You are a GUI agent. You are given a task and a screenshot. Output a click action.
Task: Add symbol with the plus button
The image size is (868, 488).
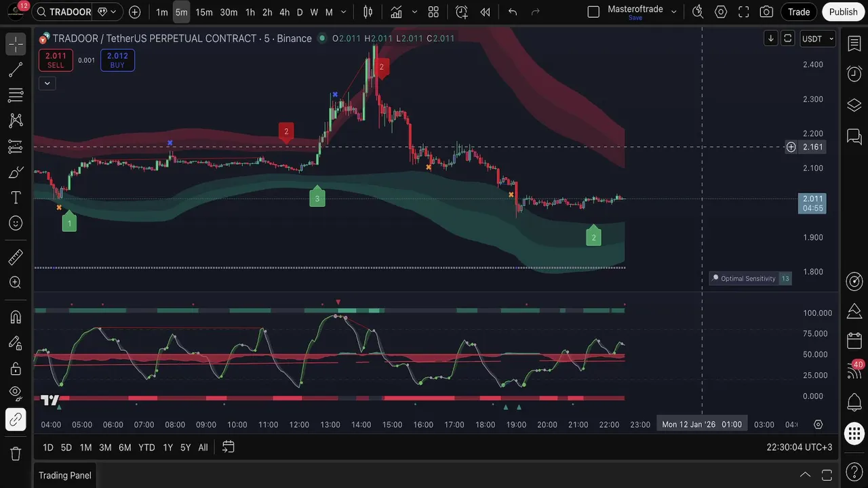[x=135, y=12]
